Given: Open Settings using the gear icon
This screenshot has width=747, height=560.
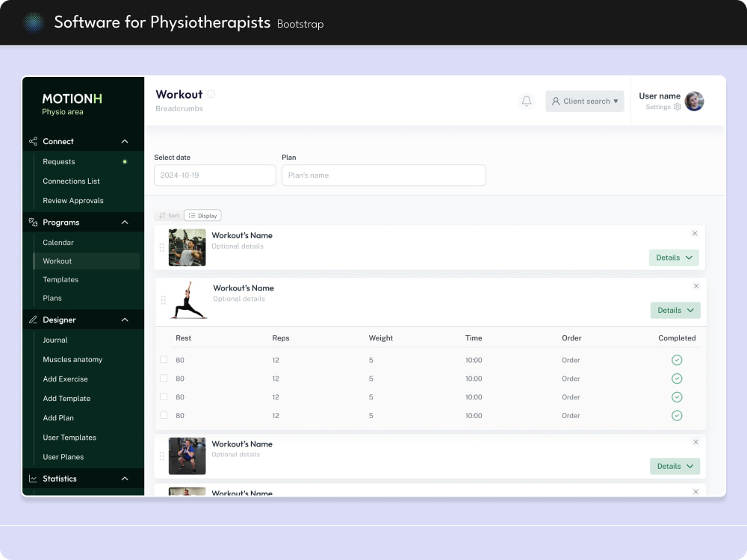Looking at the screenshot, I should tap(677, 107).
